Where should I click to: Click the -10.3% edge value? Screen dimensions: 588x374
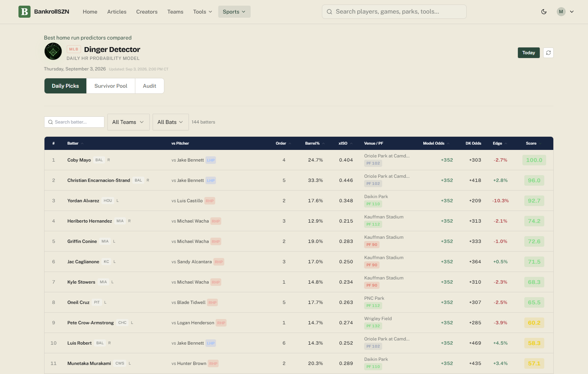pos(501,201)
